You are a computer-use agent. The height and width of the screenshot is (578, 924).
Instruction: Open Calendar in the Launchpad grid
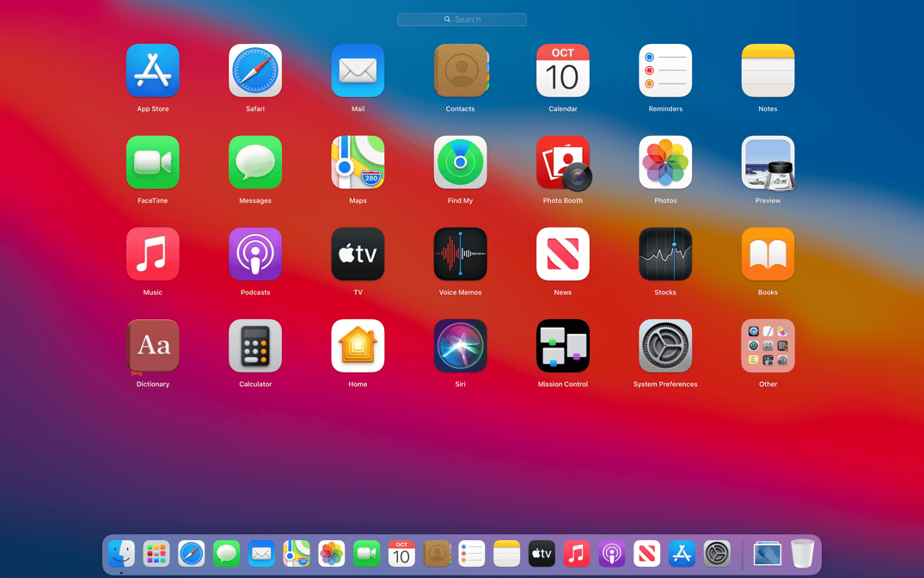coord(563,71)
